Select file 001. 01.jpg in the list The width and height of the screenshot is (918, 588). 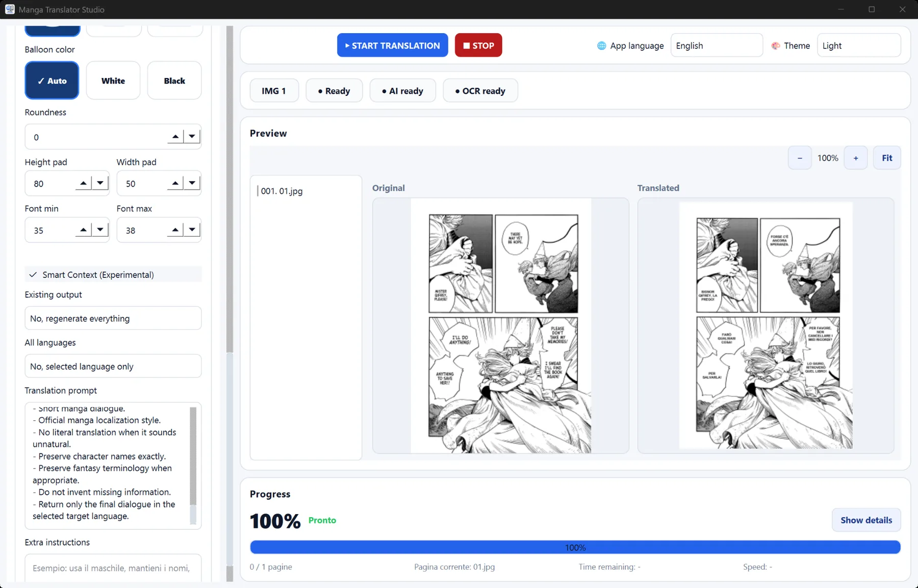pos(282,191)
